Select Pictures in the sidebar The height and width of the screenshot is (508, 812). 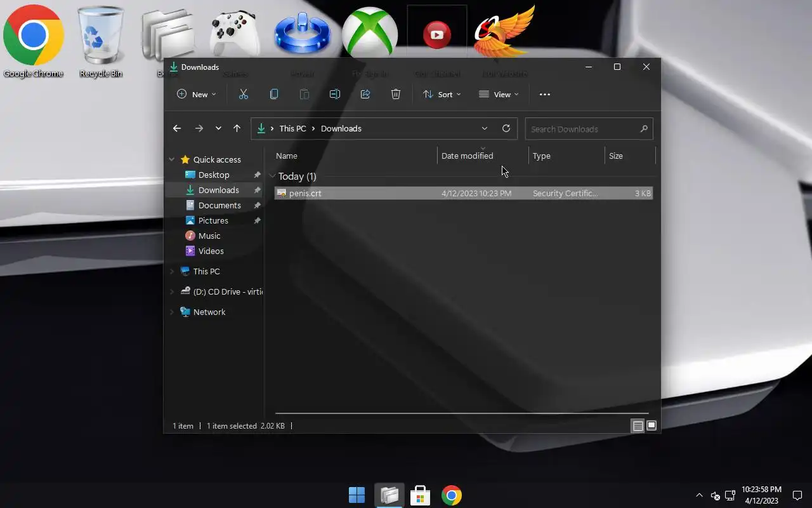pos(214,220)
